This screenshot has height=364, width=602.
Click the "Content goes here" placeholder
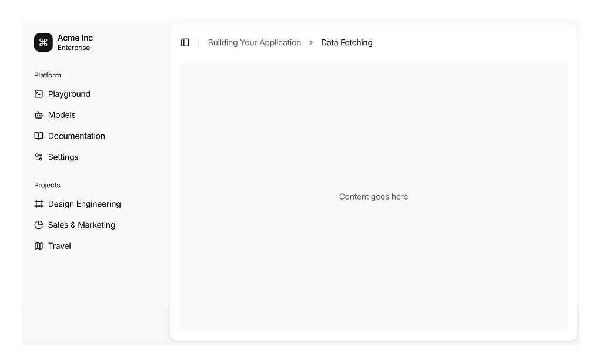[x=373, y=197]
